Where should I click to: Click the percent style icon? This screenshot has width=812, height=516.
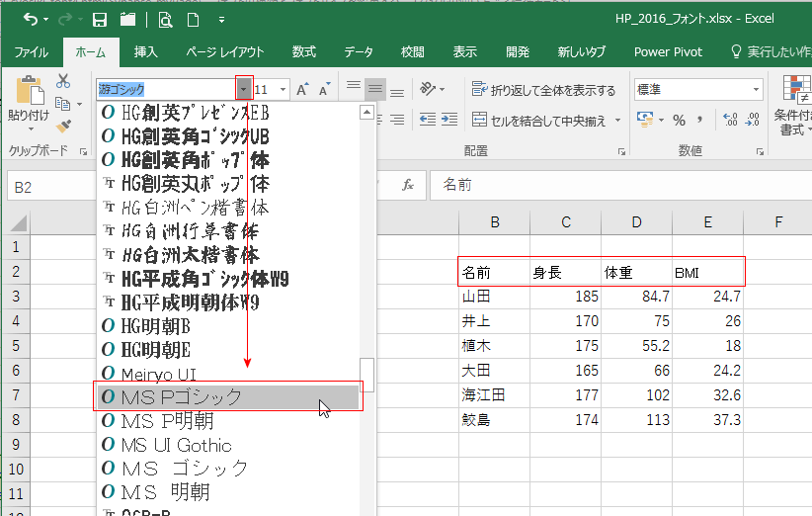679,120
